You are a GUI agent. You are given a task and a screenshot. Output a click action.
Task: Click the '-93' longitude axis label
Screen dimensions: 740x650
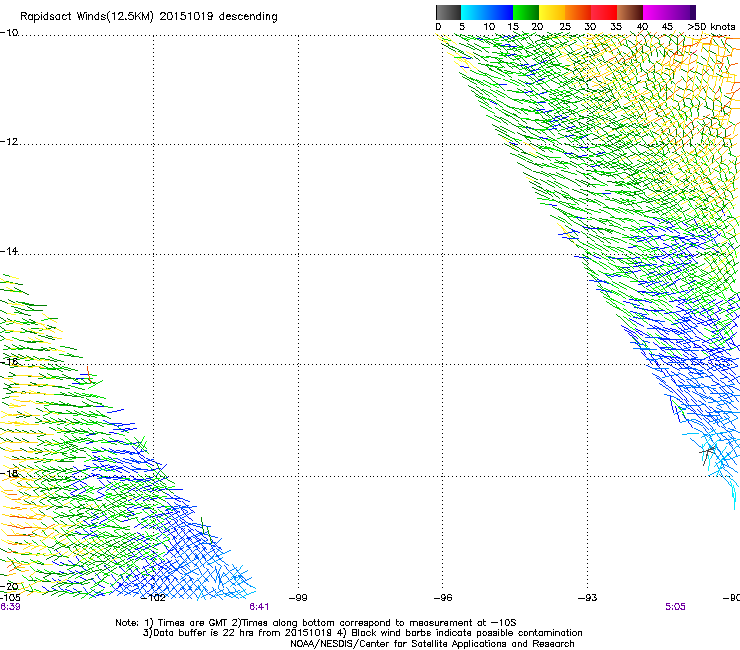[x=588, y=598]
